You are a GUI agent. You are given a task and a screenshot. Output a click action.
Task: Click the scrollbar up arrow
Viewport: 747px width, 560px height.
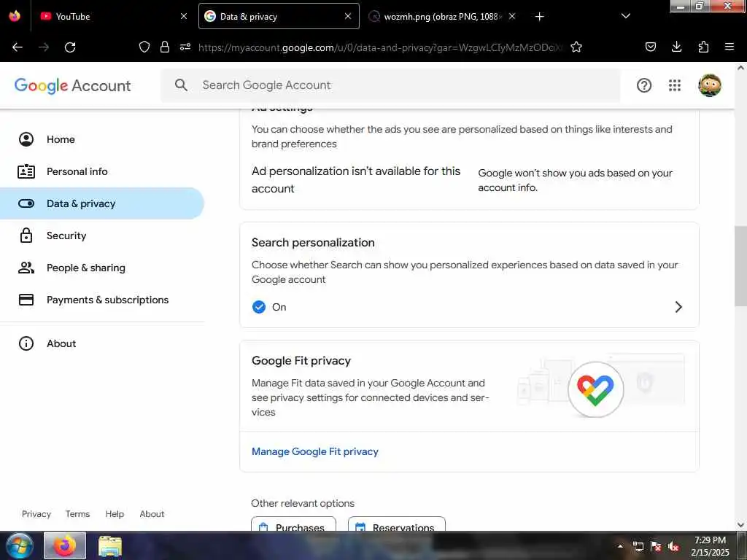740,68
